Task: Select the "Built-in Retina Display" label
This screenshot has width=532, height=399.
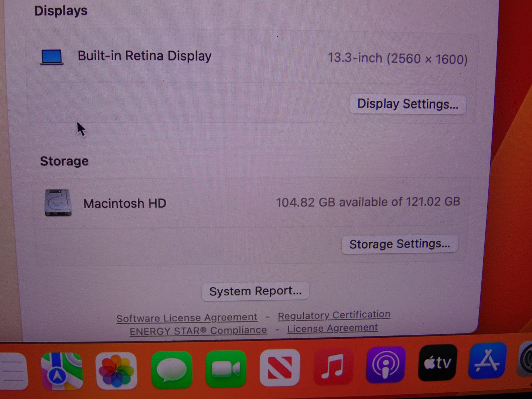Action: 144,56
